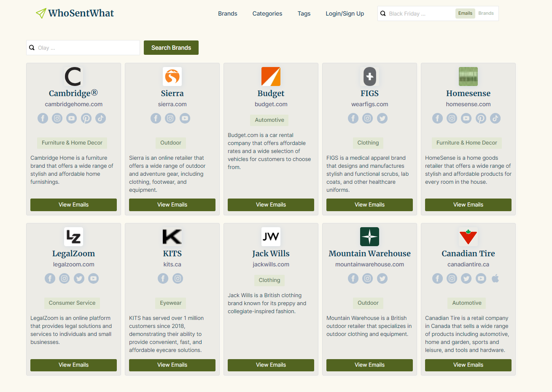Switch header search to Emails mode
This screenshot has width=552, height=392.
(465, 13)
